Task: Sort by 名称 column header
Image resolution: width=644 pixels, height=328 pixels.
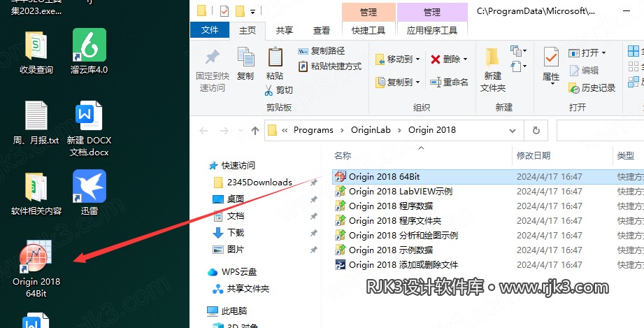Action: click(343, 156)
